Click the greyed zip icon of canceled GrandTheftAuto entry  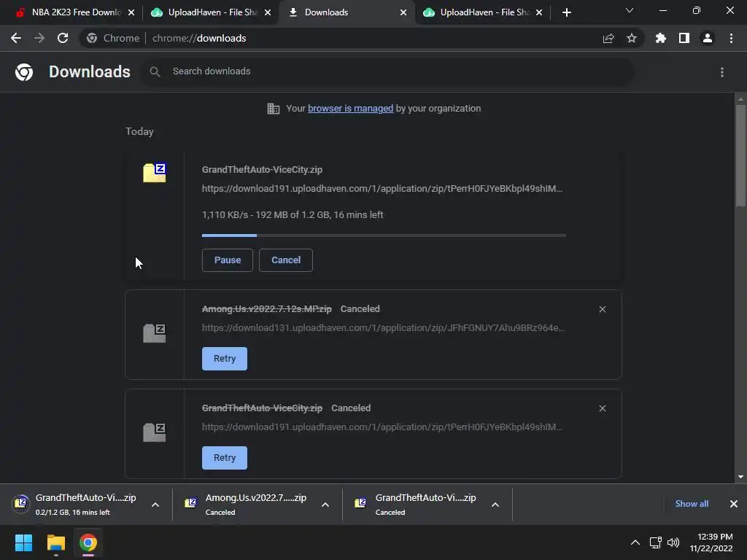(155, 432)
